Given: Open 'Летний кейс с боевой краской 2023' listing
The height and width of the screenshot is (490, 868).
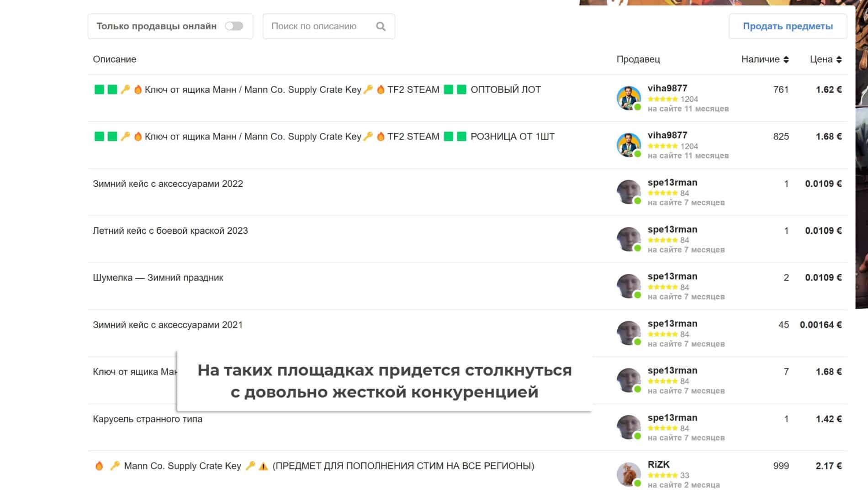Looking at the screenshot, I should pyautogui.click(x=170, y=231).
